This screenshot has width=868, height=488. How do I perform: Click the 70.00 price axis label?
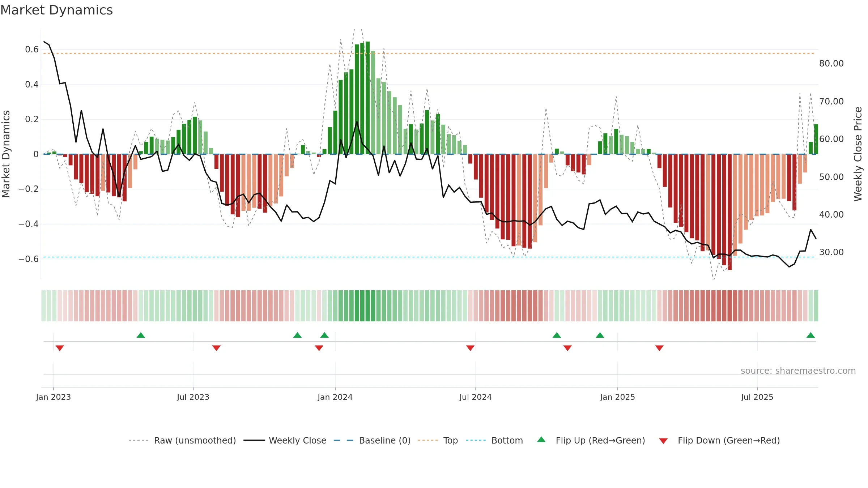tap(831, 101)
